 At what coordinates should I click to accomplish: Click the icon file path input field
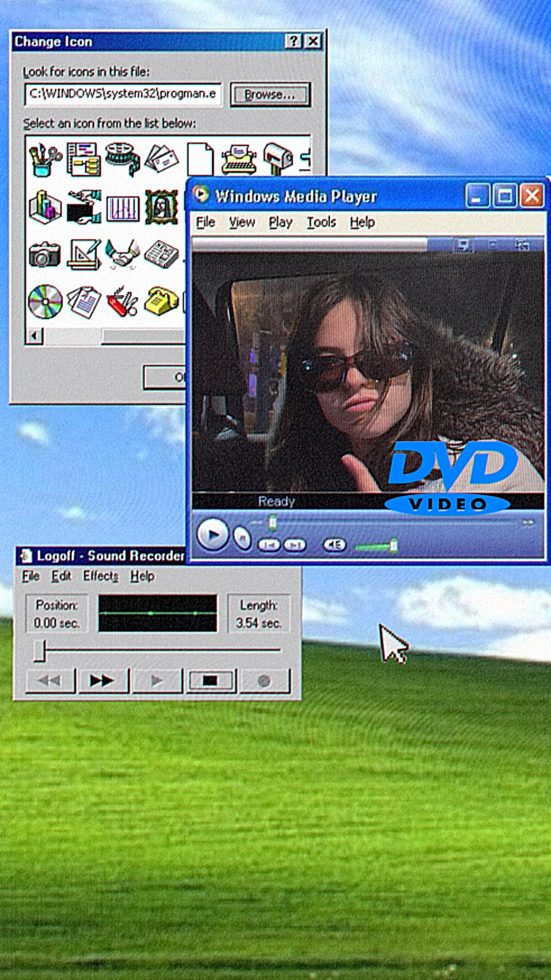coord(122,94)
